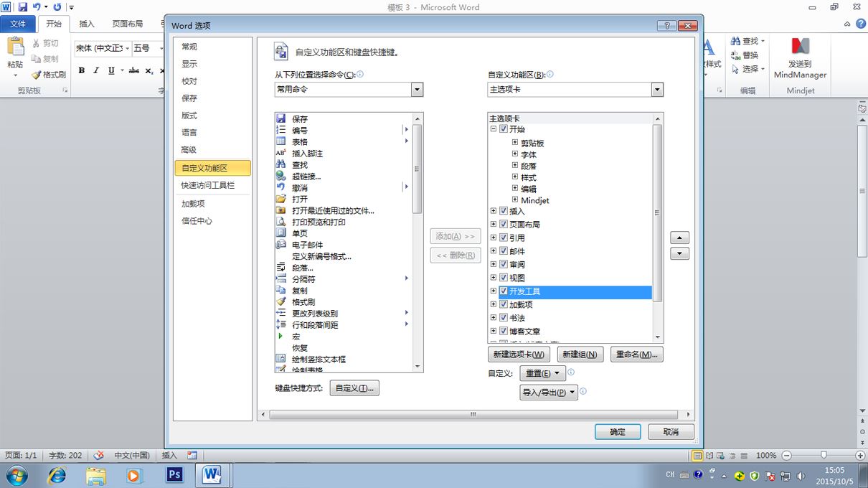Click the spell check status bar icon
This screenshot has width=868, height=488.
pos(99,455)
